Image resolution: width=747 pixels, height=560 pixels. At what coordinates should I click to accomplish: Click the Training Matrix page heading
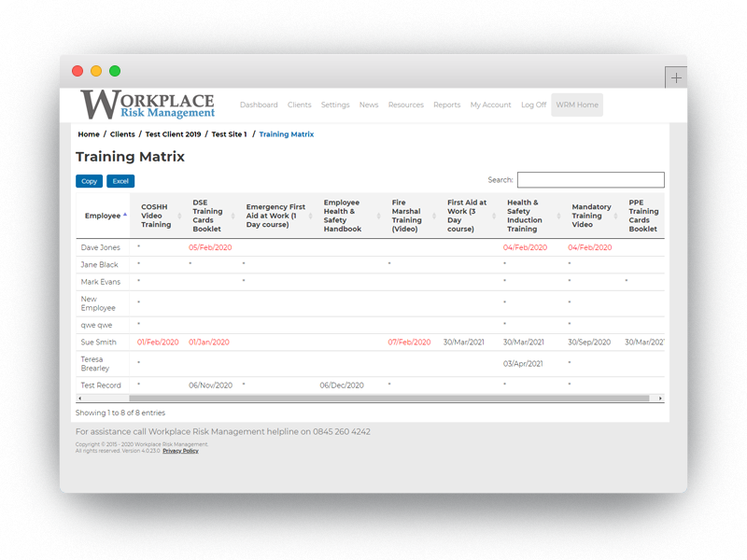click(x=130, y=157)
